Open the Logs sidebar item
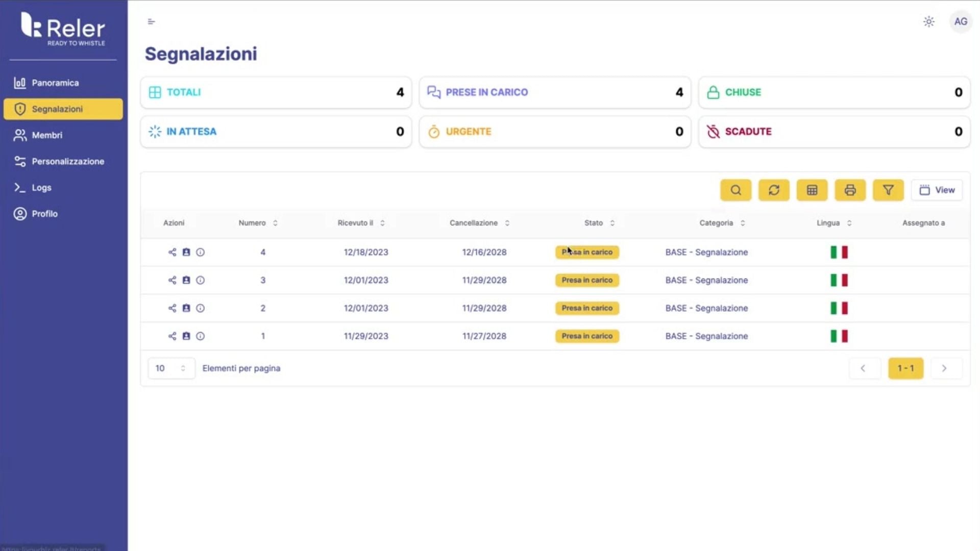Viewport: 980px width, 551px height. (41, 188)
